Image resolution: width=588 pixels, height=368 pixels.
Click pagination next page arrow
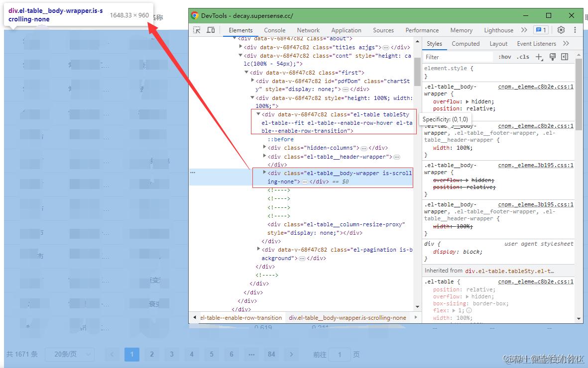click(291, 354)
